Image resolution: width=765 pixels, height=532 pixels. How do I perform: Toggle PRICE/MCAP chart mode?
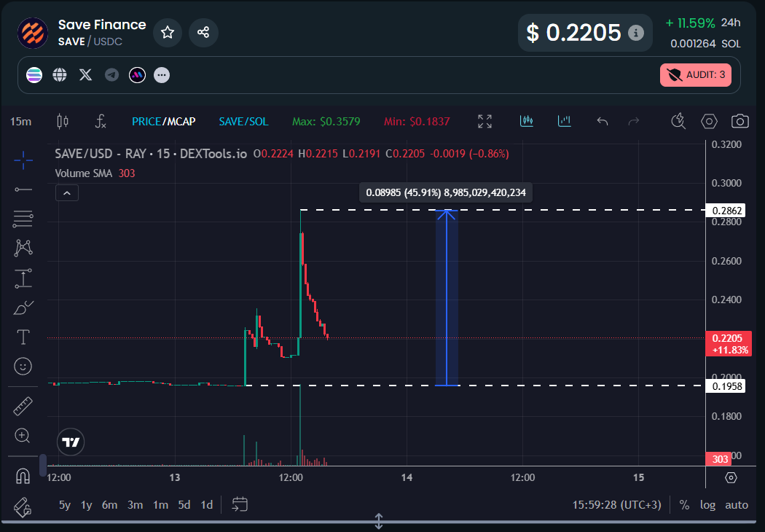[163, 122]
